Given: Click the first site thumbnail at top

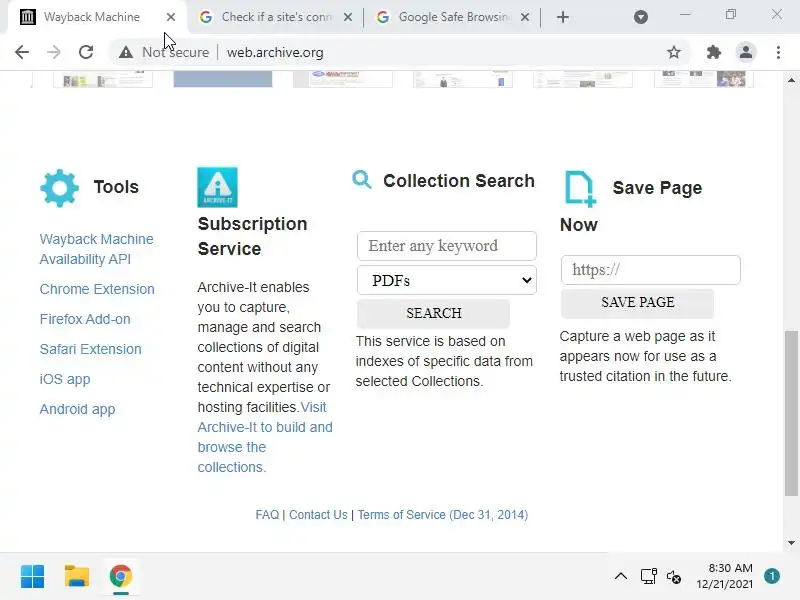Looking at the screenshot, I should point(103,79).
